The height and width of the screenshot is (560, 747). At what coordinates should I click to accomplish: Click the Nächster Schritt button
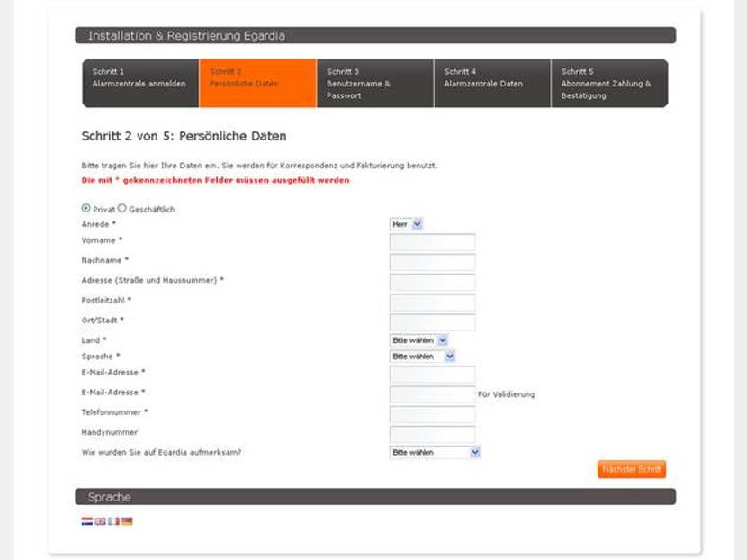[632, 469]
